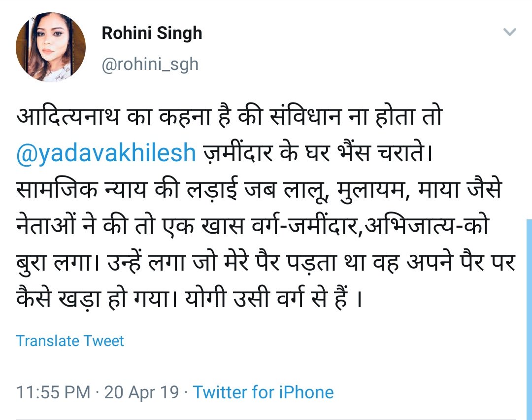Open Rohini Singh's profile picture
The height and width of the screenshot is (420, 532).
51,47
